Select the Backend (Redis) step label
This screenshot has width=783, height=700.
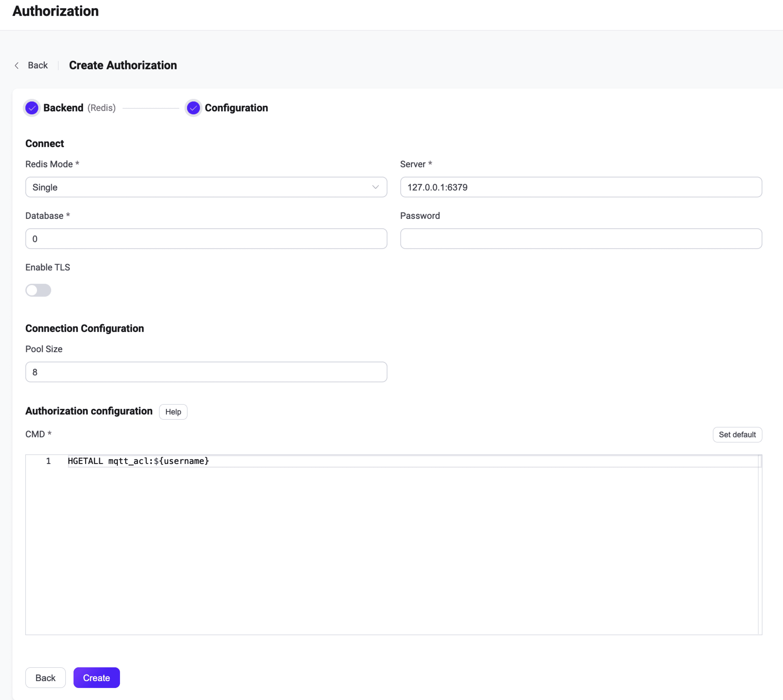79,108
